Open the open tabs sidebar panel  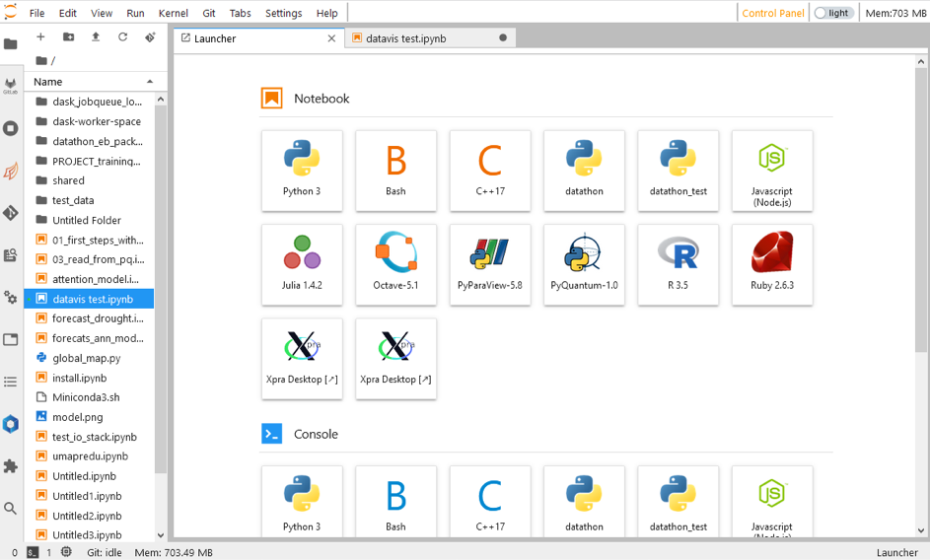tap(11, 340)
